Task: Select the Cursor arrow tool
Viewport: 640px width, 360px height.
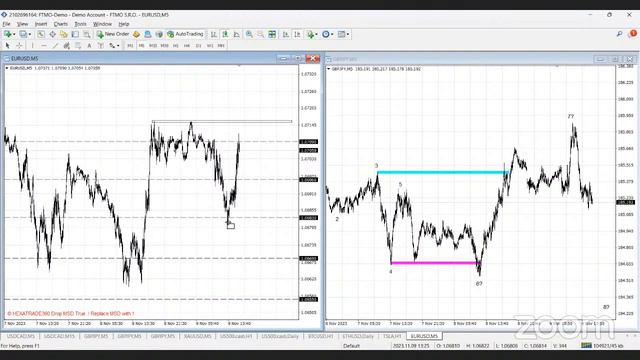Action: (x=7, y=46)
